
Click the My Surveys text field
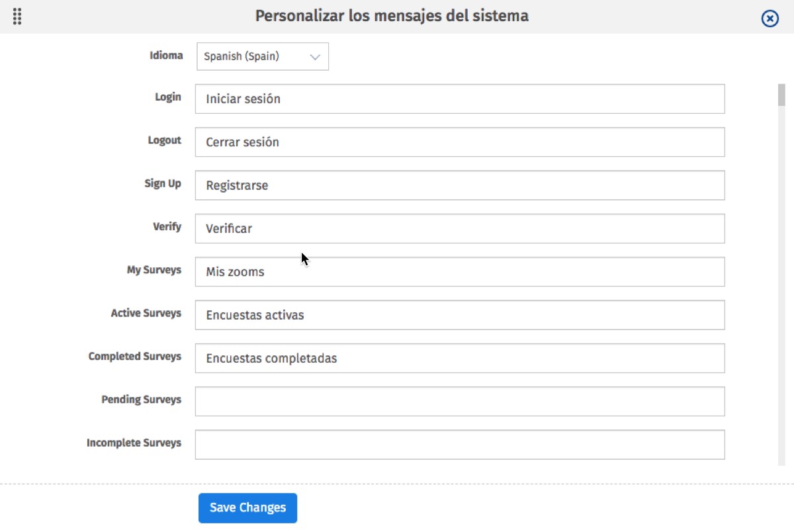(x=459, y=272)
